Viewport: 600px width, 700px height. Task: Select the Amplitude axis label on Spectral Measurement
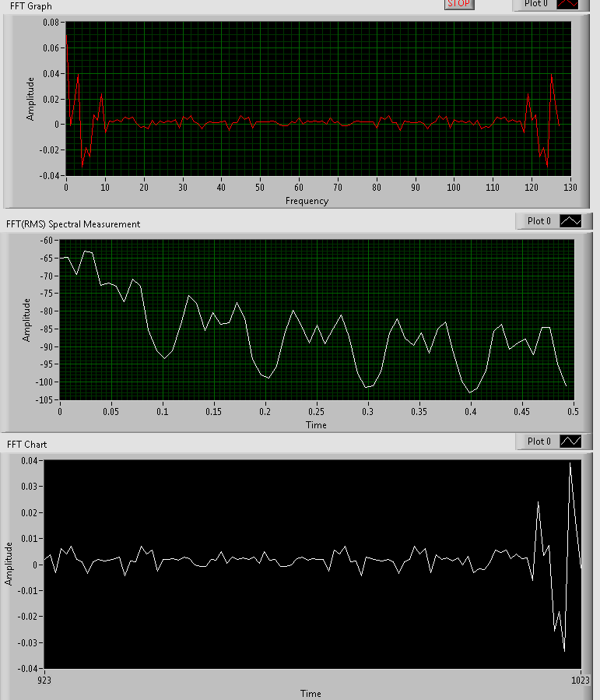26,320
